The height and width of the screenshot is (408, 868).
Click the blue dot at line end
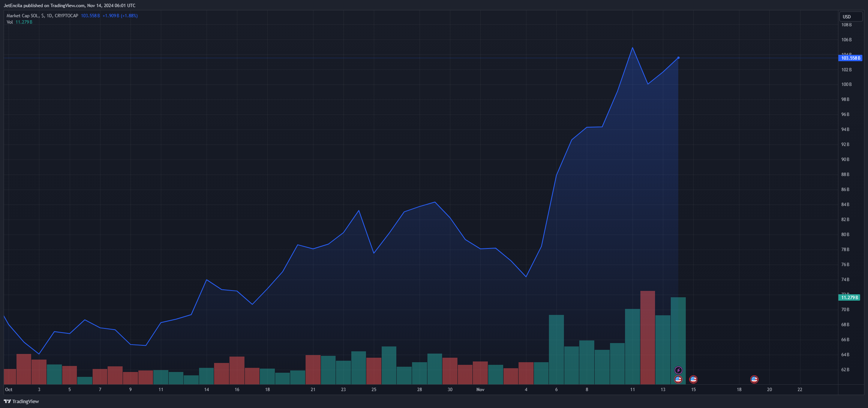[x=678, y=58]
